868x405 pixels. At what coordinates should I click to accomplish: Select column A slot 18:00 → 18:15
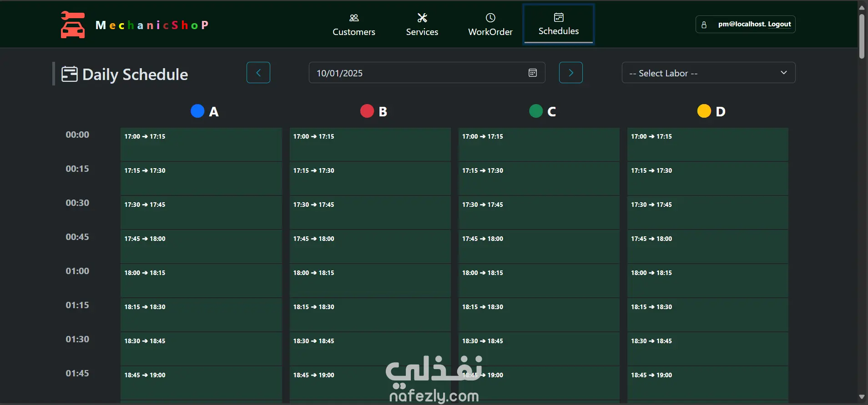(201, 280)
